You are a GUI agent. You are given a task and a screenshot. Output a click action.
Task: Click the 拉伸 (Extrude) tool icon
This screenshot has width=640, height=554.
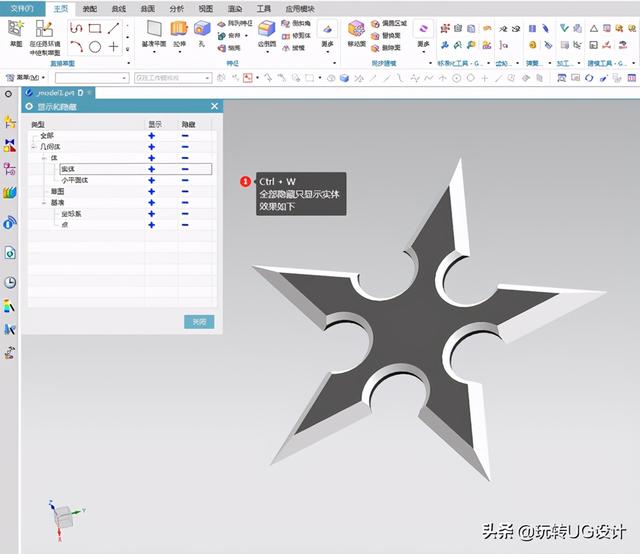(181, 32)
